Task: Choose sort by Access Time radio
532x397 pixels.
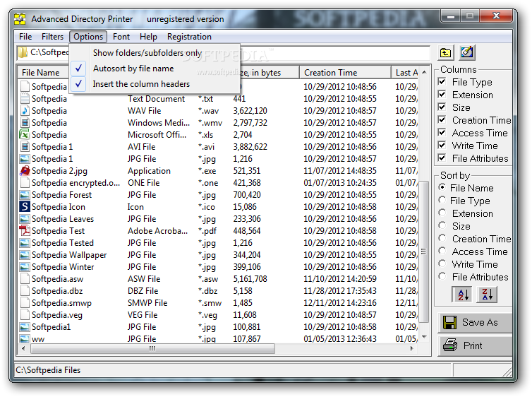Action: pos(442,251)
